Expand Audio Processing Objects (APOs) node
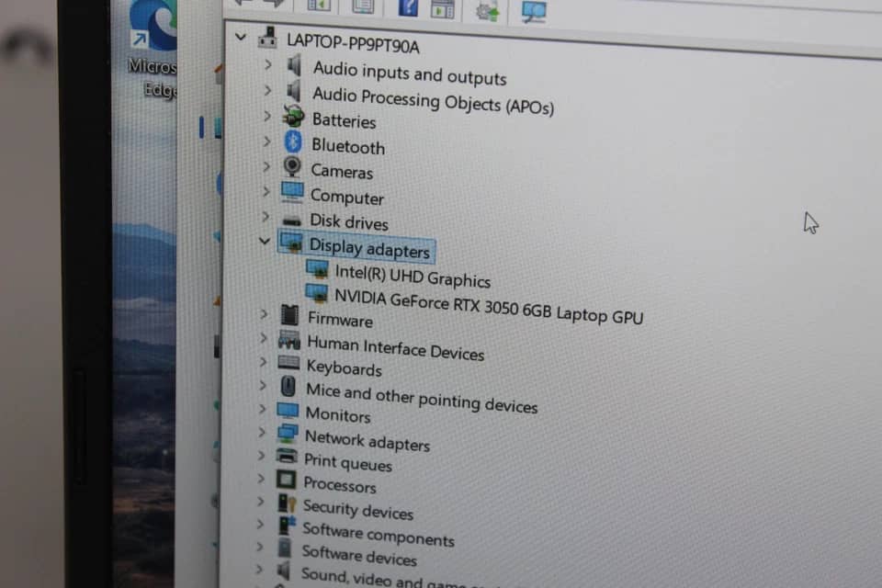882x588 pixels. (267, 90)
